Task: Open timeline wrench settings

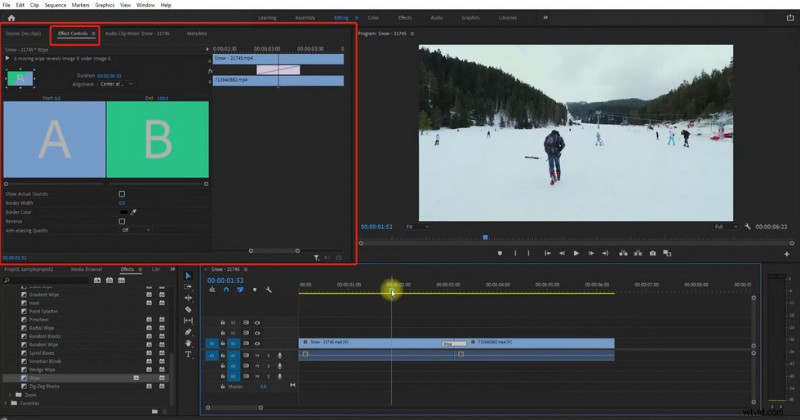Action: 269,290
